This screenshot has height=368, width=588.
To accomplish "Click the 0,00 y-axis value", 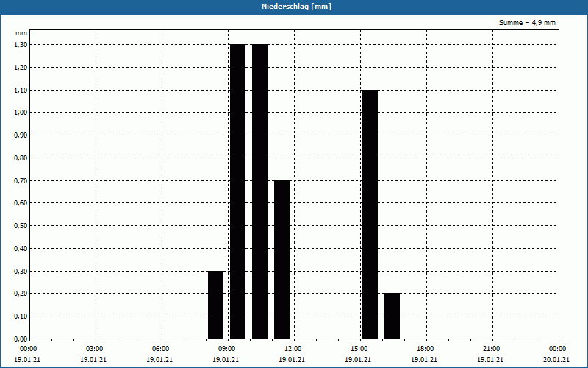I will [21, 339].
